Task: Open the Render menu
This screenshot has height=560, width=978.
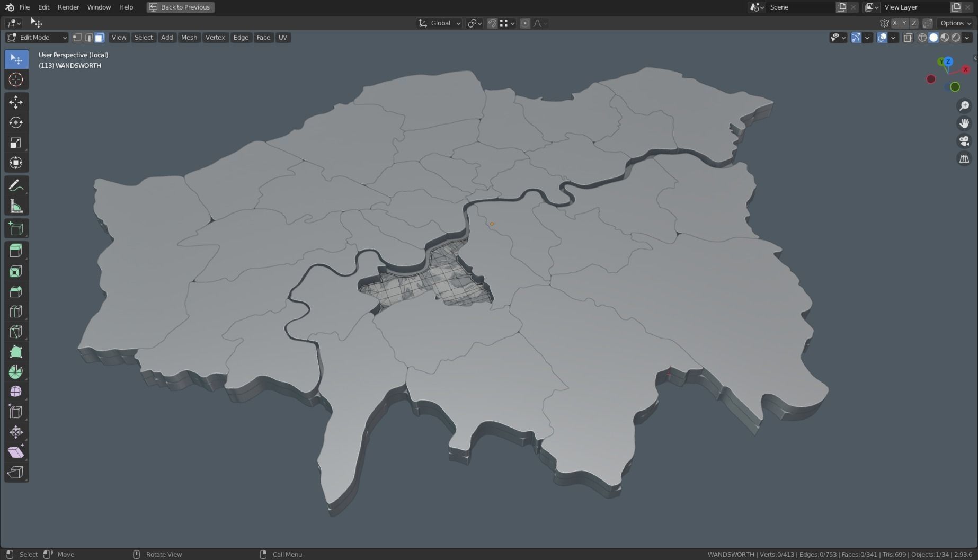Action: [x=68, y=7]
